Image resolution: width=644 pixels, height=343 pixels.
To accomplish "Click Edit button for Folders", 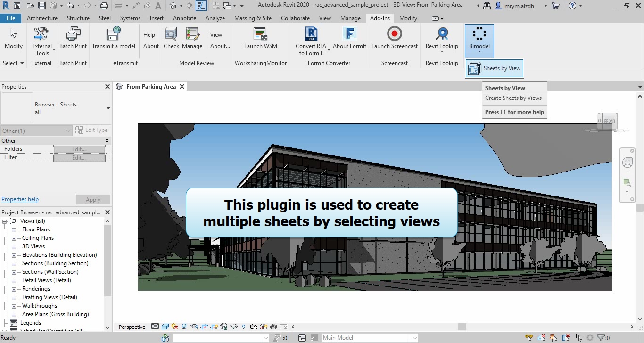I will [x=79, y=149].
